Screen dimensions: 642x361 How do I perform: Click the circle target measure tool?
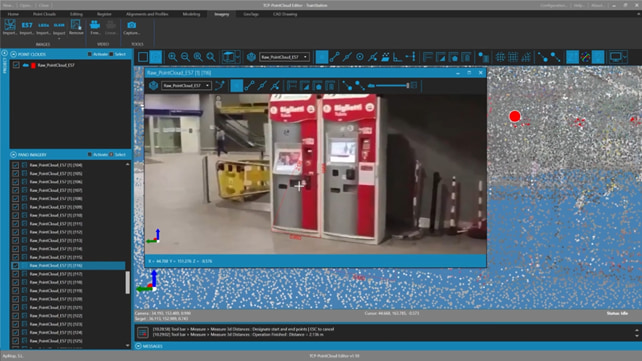coord(359,57)
